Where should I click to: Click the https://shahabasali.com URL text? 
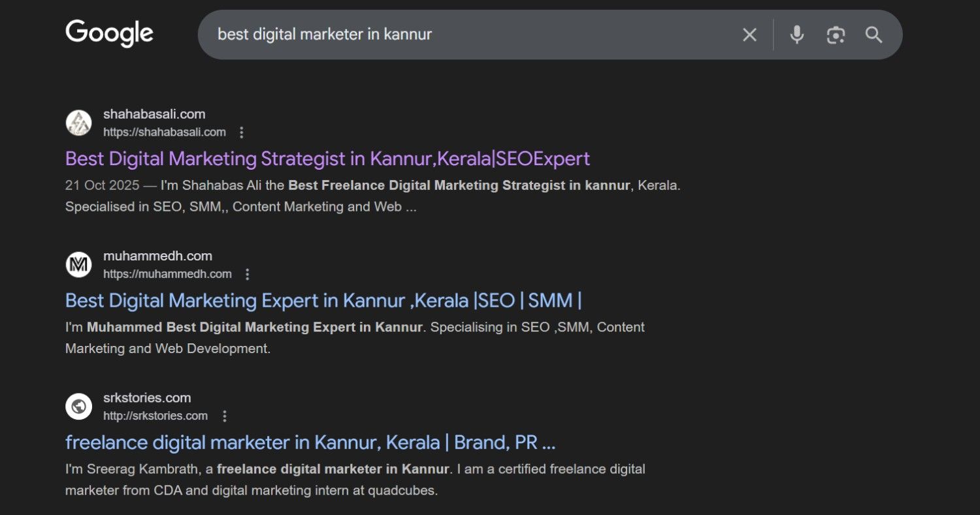pos(165,132)
